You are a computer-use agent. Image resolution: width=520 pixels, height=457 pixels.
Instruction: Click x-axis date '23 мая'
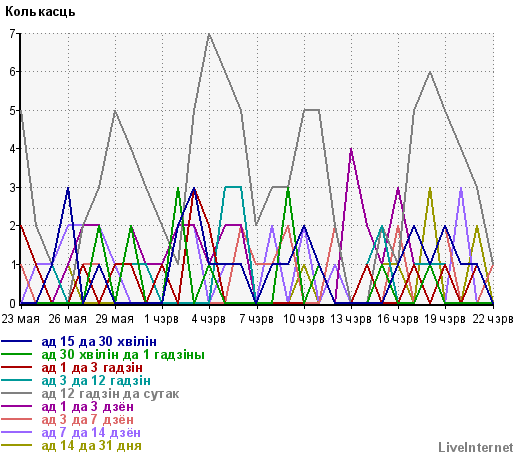21,319
